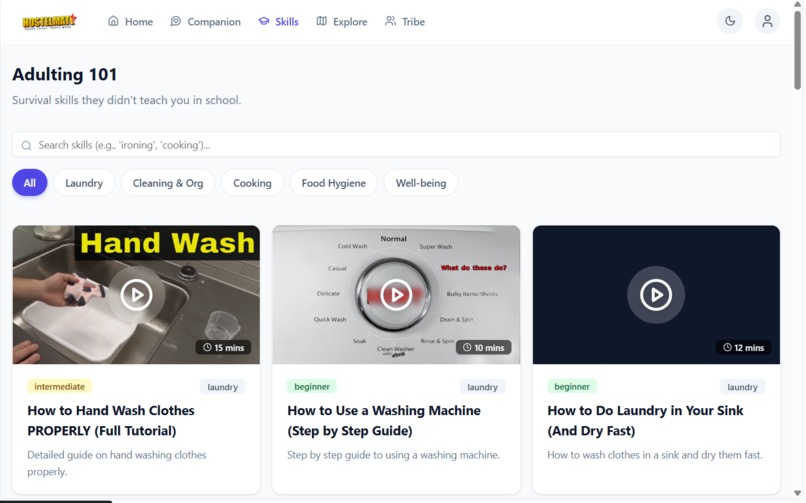This screenshot has width=806, height=503.
Task: Filter skills by Laundry
Action: (x=84, y=183)
